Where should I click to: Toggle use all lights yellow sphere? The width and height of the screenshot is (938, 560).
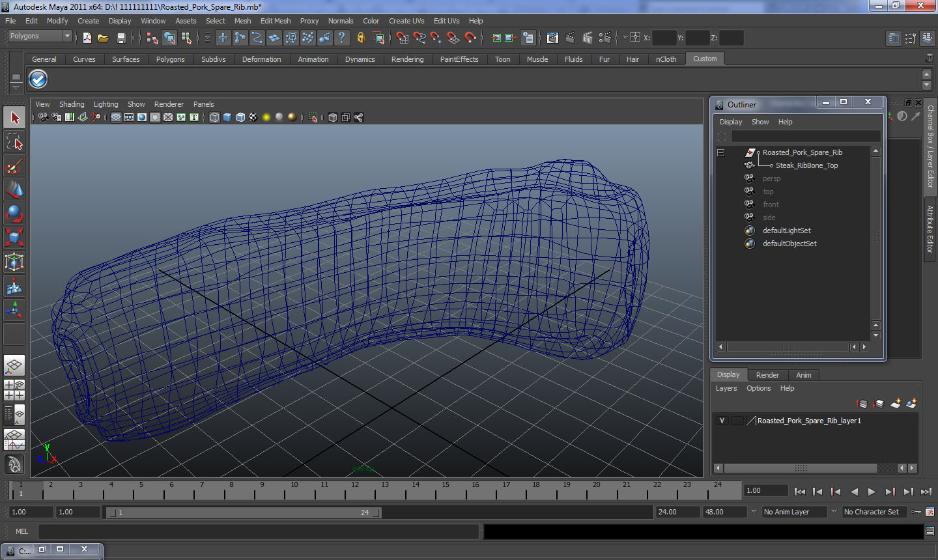point(266,117)
